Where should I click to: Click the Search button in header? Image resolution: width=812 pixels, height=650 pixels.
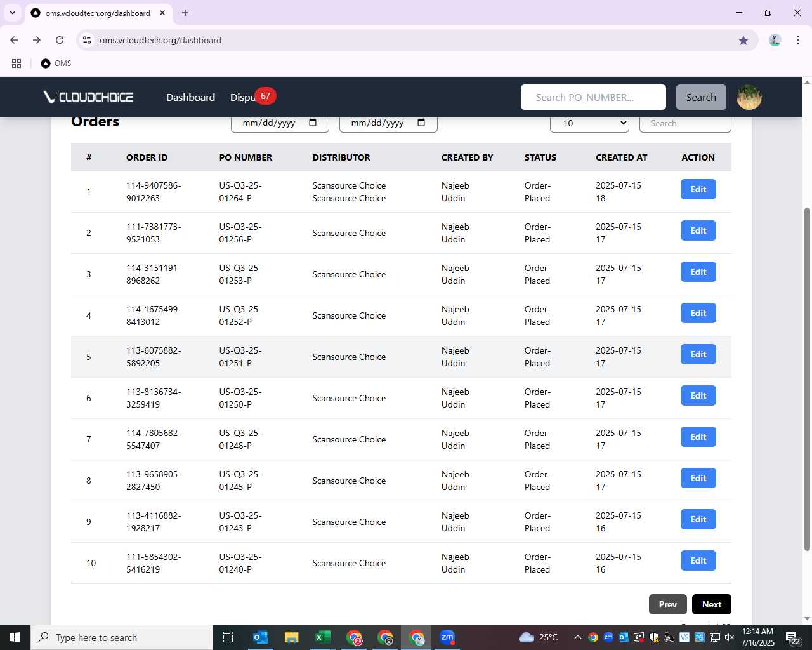(x=701, y=97)
